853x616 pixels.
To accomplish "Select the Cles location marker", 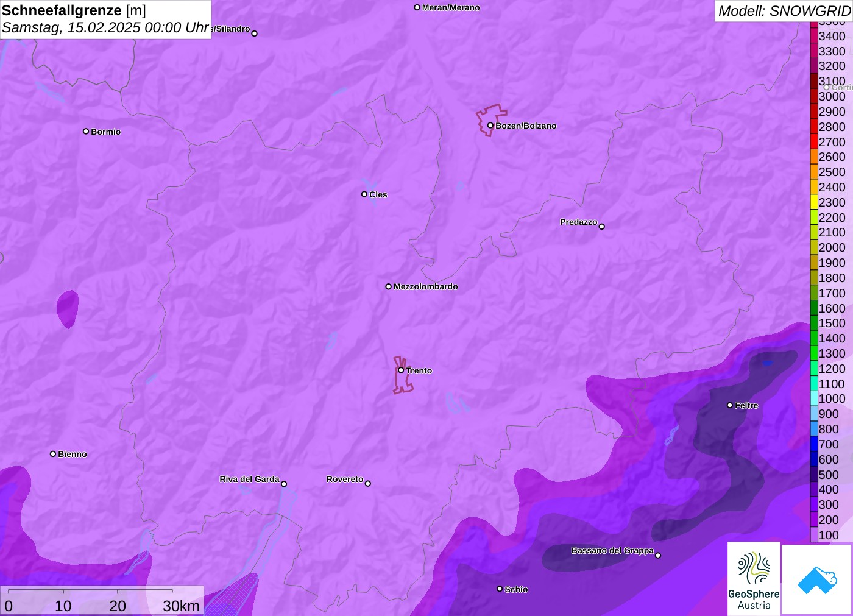I will pyautogui.click(x=364, y=194).
